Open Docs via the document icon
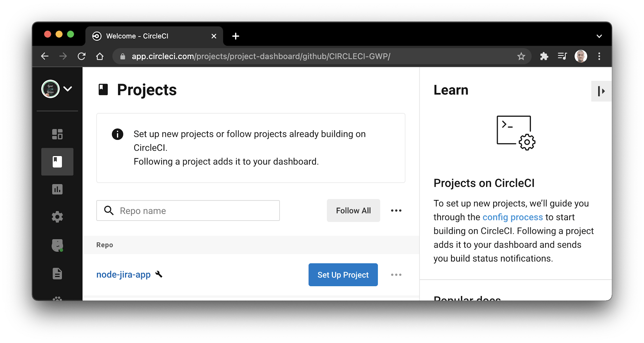644x343 pixels. (57, 273)
